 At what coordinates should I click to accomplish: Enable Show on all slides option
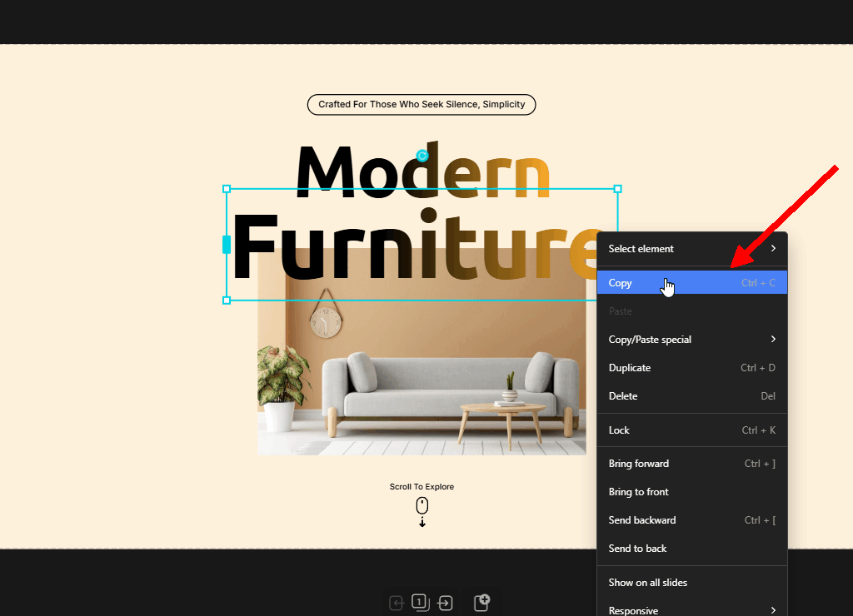[692, 583]
